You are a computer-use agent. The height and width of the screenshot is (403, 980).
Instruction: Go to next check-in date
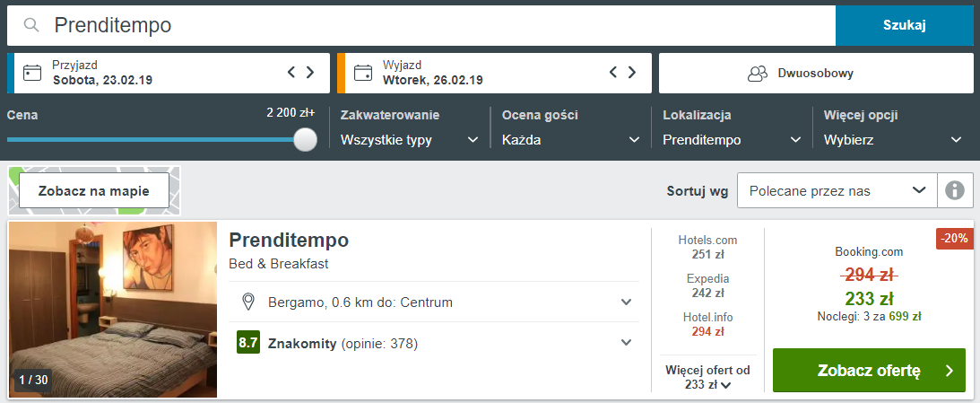pos(310,73)
